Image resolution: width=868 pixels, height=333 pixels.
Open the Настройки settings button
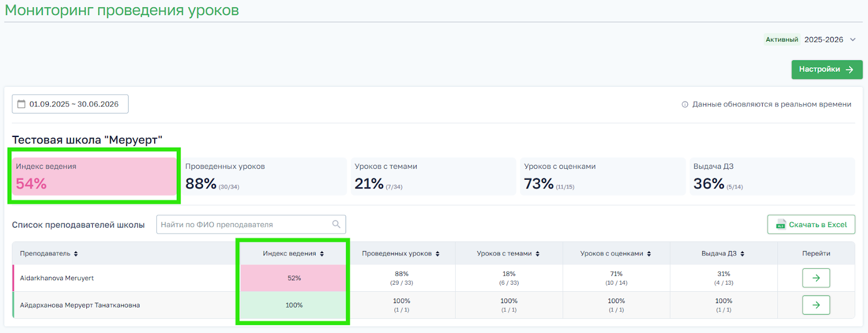826,70
